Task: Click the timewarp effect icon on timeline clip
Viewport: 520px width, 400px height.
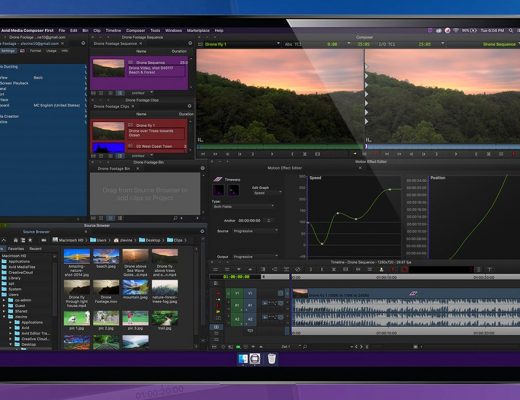Action: coord(413,293)
